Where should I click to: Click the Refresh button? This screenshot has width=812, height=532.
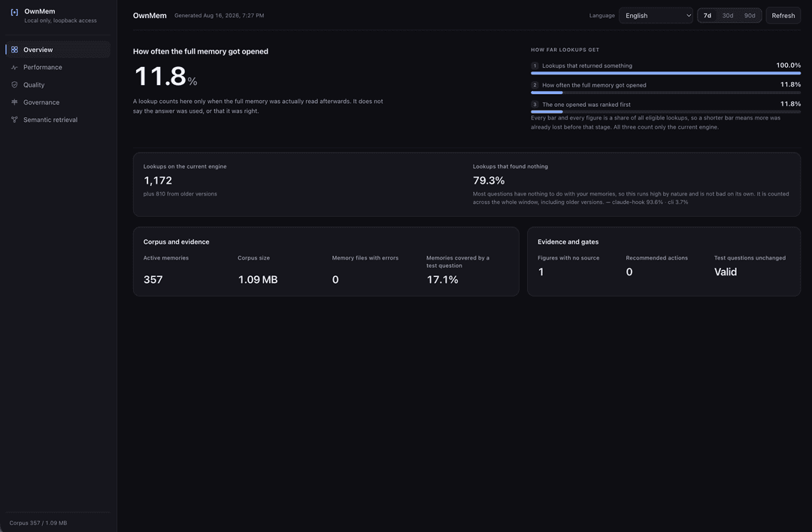click(783, 16)
